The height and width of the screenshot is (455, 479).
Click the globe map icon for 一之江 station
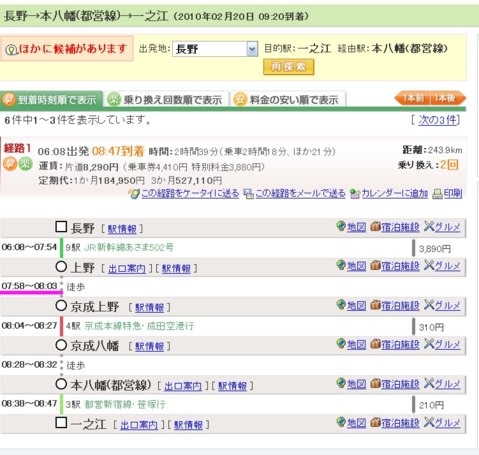click(341, 422)
